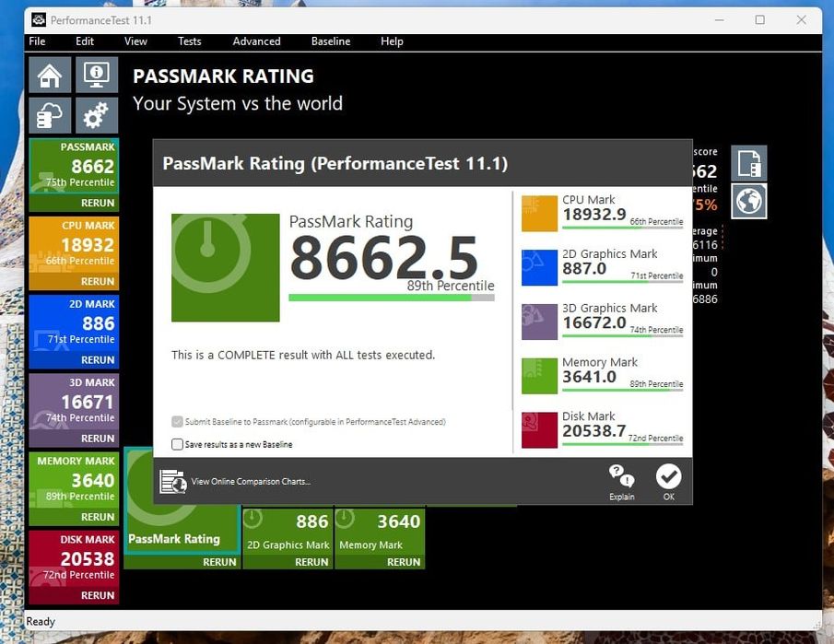Click the orange CPU Mark icon in dialog
Screen dimensions: 834x644
click(539, 214)
